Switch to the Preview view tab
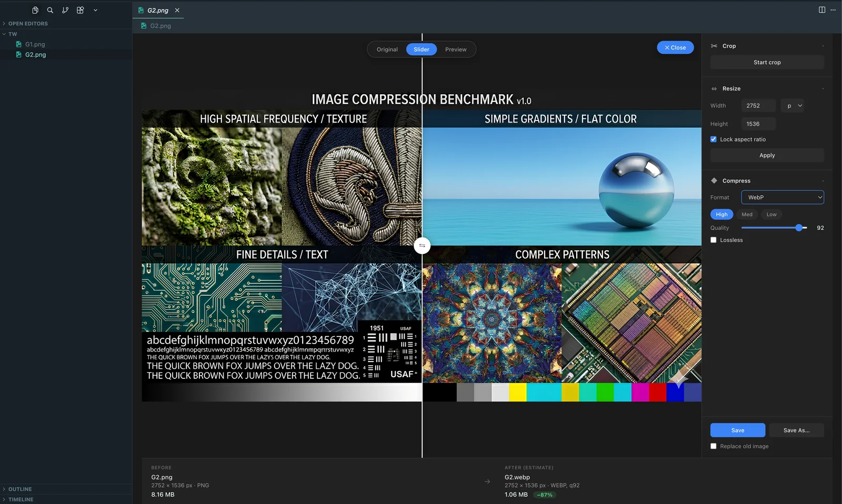842x504 pixels. (456, 49)
